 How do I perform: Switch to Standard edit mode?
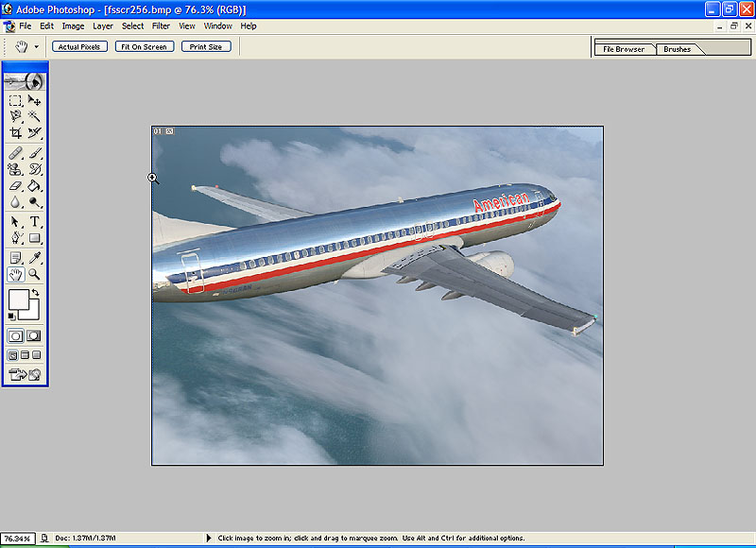pos(15,335)
